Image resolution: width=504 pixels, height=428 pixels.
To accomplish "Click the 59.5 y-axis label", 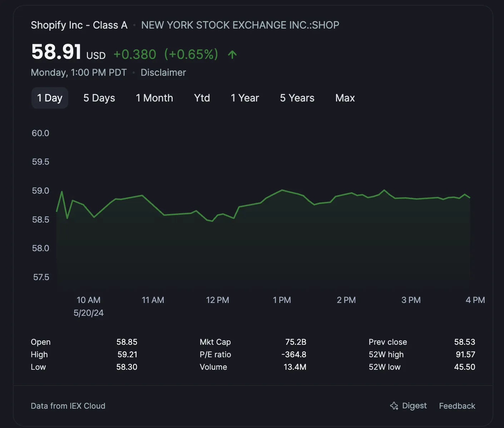I will (x=40, y=162).
